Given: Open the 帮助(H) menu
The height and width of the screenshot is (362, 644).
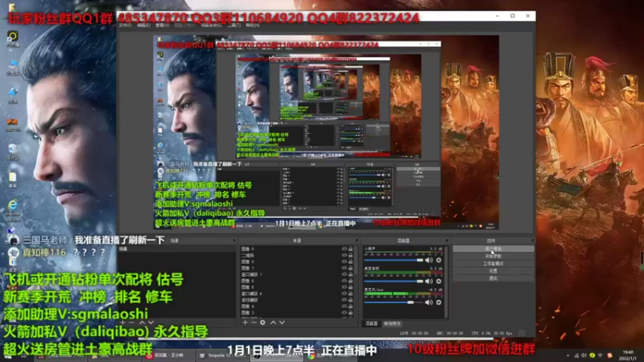Looking at the screenshot, I should [252, 26].
